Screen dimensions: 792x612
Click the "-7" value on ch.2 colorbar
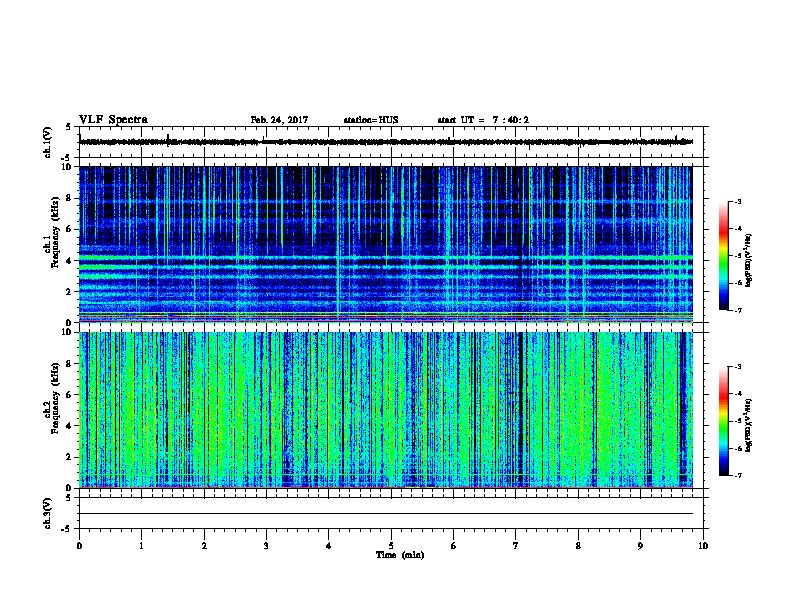[737, 475]
